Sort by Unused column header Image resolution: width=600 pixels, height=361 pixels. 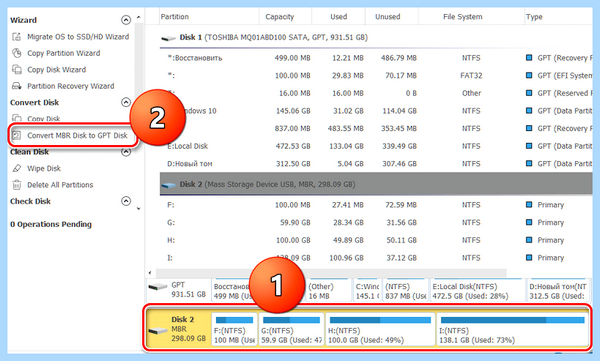tap(388, 17)
